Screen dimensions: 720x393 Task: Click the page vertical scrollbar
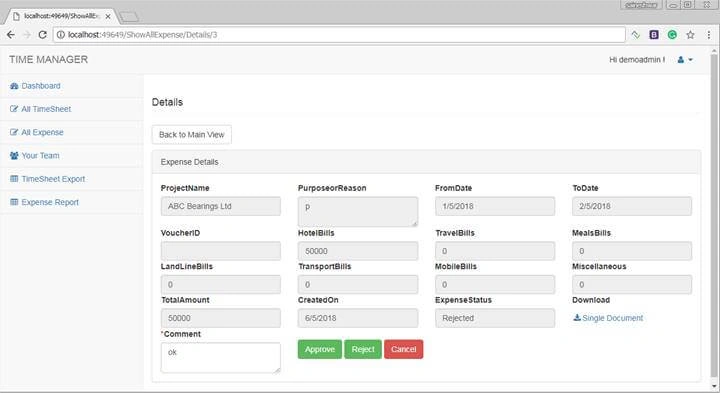pos(714,216)
